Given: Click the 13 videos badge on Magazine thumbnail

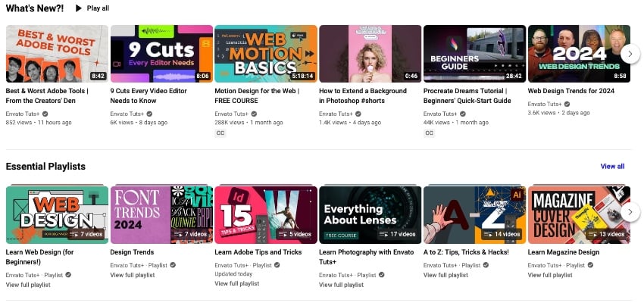Looking at the screenshot, I should coord(606,234).
